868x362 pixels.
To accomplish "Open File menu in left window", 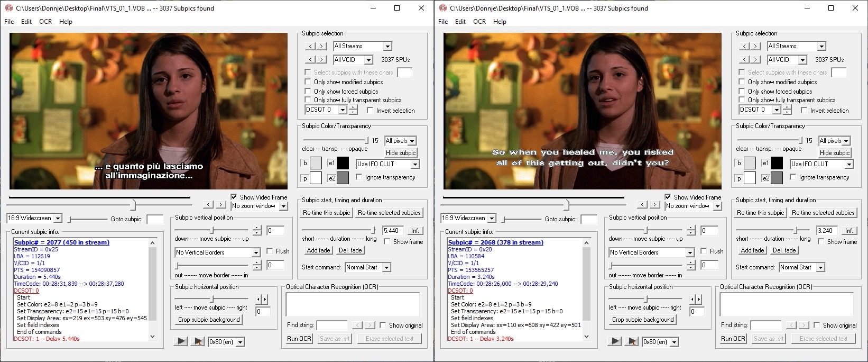I will pyautogui.click(x=9, y=22).
